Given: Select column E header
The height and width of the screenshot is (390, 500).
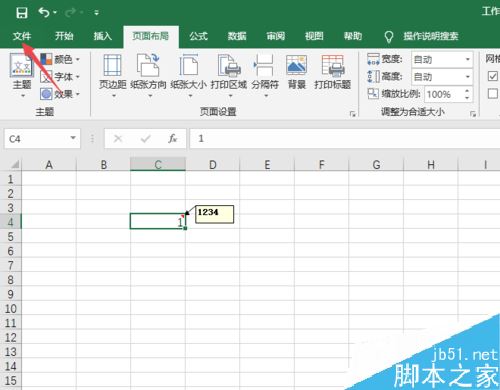Looking at the screenshot, I should point(267,164).
